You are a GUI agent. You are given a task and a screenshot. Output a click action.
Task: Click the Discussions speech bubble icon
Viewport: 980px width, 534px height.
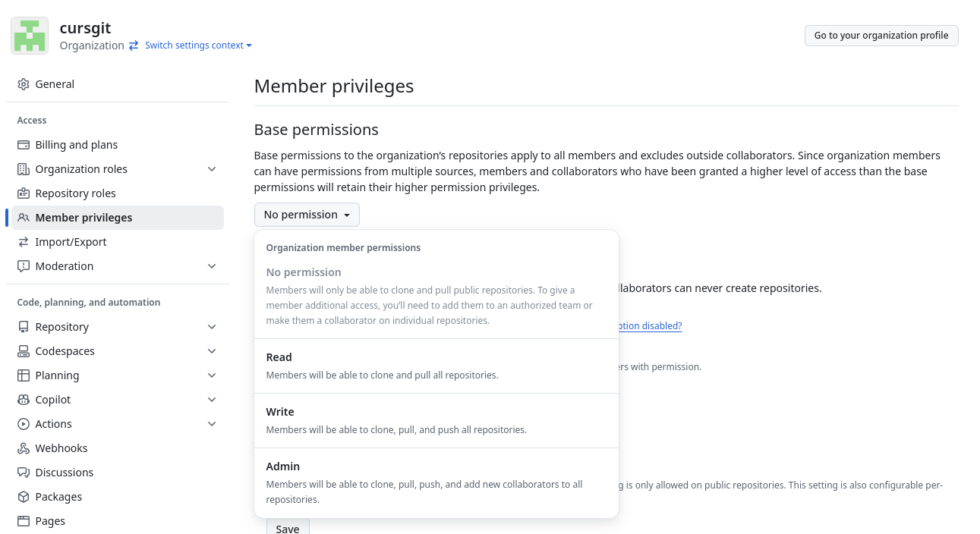24,473
